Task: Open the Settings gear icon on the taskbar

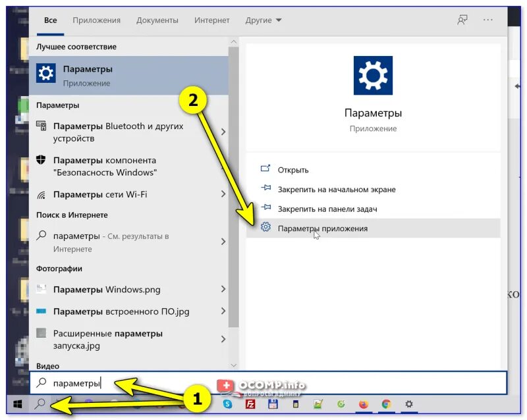Action: click(409, 404)
